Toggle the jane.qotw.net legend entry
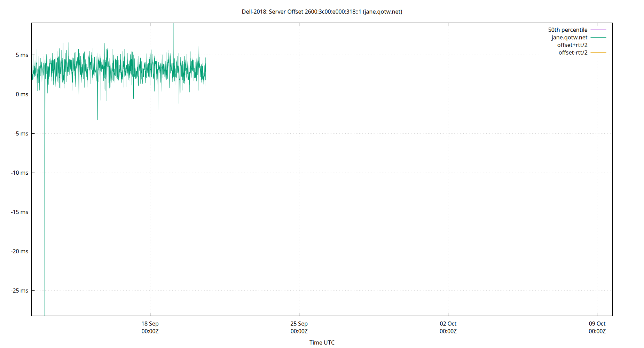 coord(570,37)
